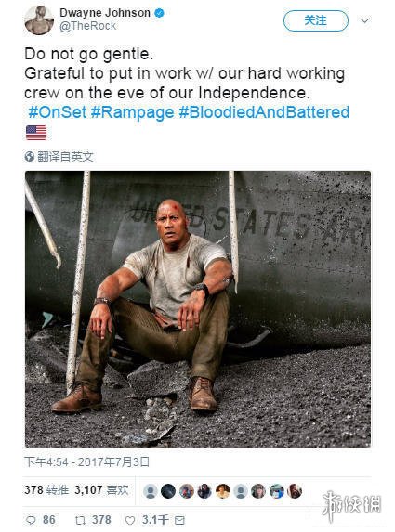Click the American flag emoji
The image size is (395, 532).
(x=36, y=133)
